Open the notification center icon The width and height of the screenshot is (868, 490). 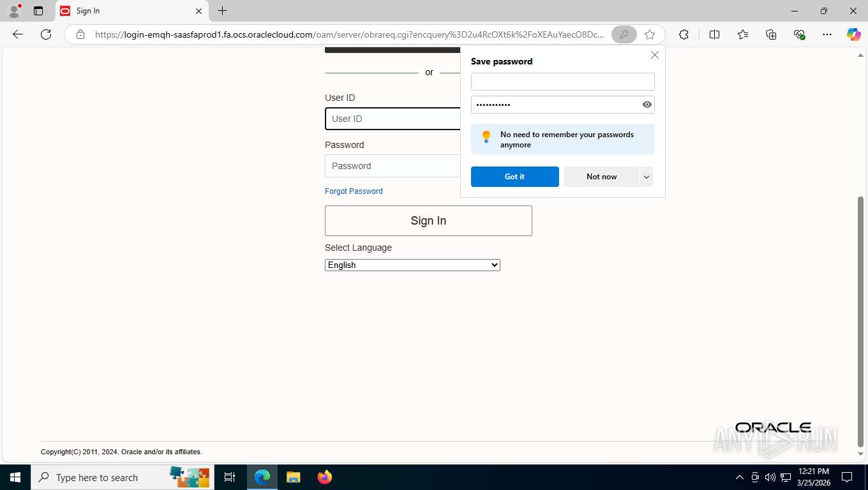(x=847, y=477)
